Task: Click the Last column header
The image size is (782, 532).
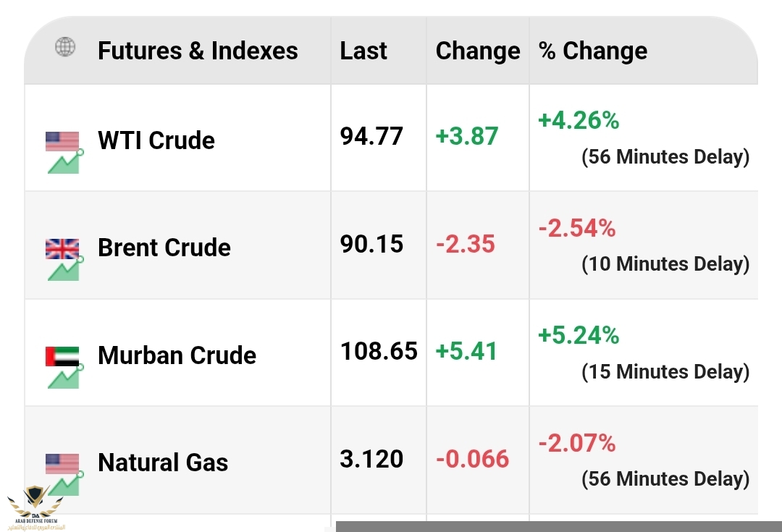Action: click(x=363, y=51)
